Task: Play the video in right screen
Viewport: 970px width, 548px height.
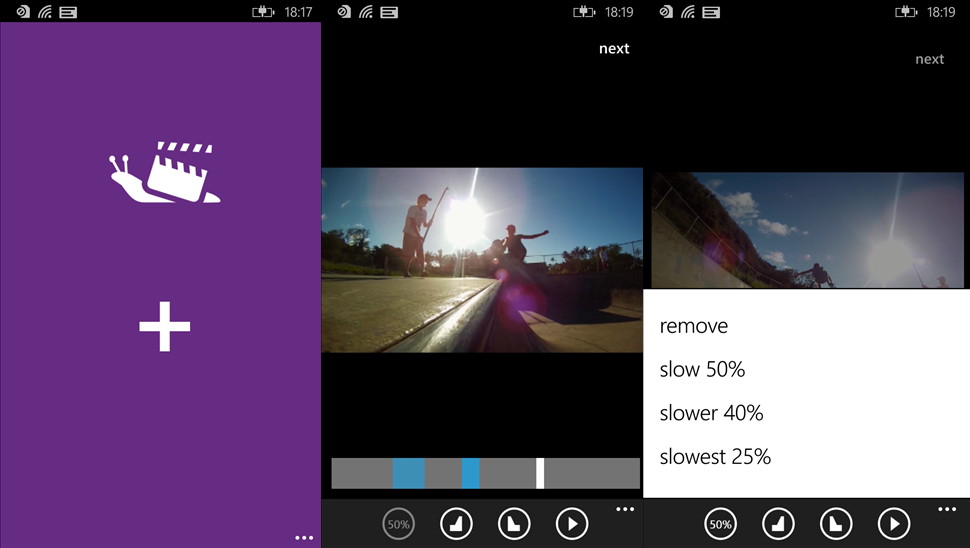Action: pos(894,524)
